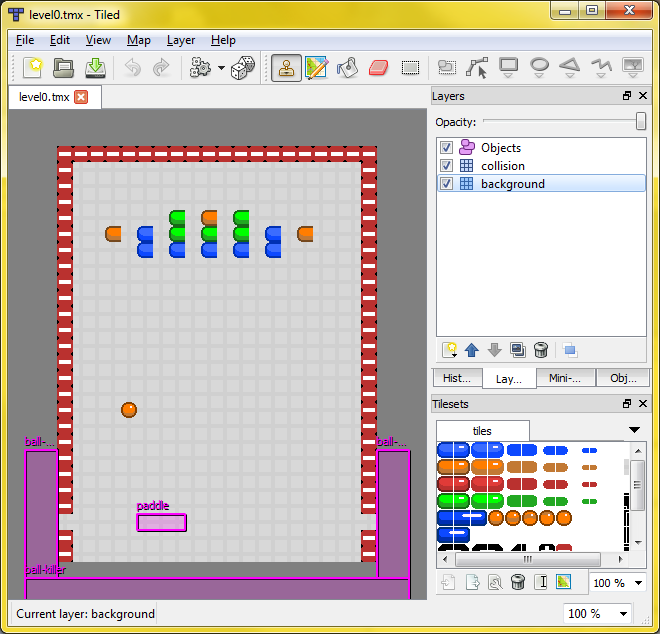Viewport: 660px width, 634px height.
Task: Open the Edit menu
Action: click(x=60, y=40)
